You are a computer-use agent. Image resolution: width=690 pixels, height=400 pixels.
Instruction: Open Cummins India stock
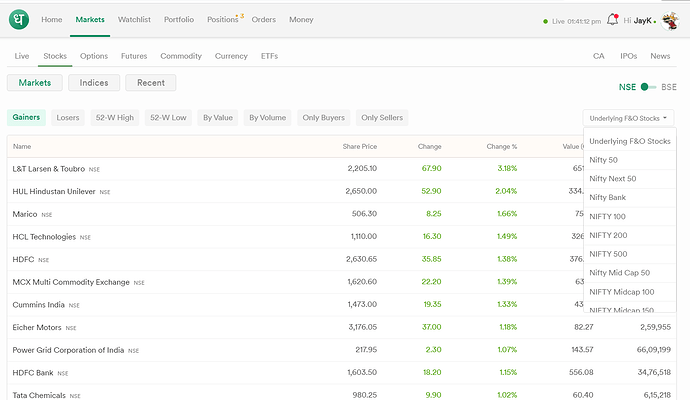tap(295, 305)
